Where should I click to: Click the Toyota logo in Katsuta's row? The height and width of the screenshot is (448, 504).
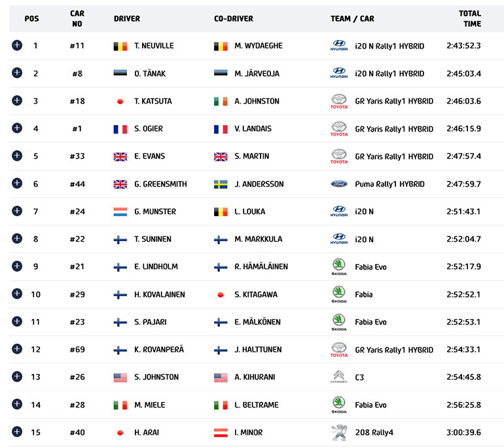tap(338, 102)
